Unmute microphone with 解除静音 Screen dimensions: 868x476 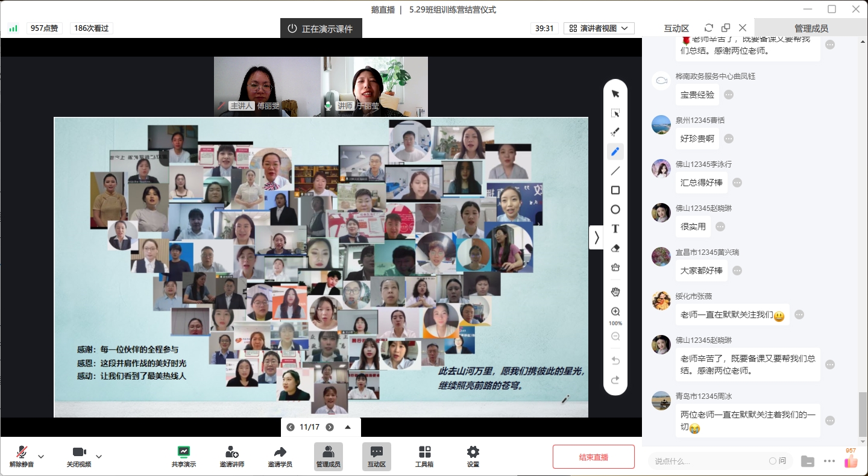click(x=22, y=456)
